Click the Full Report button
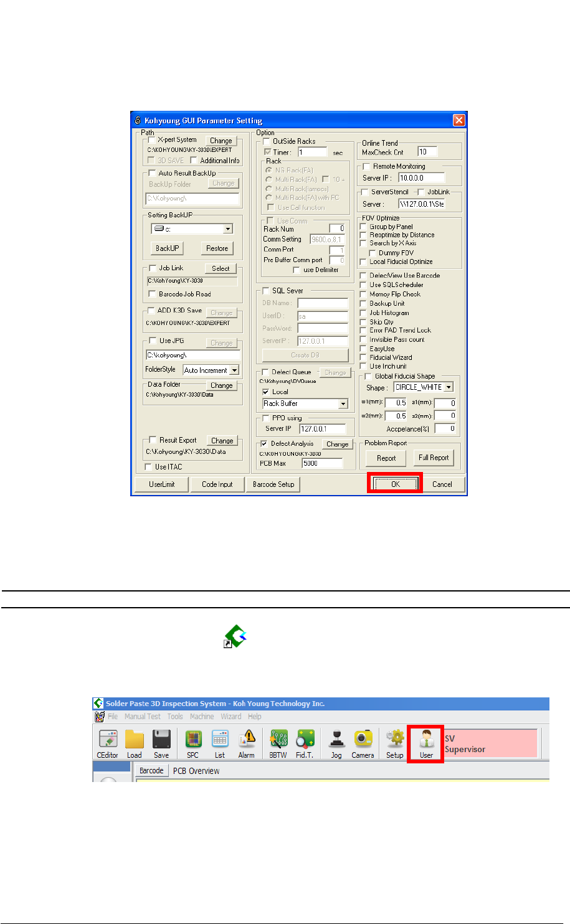The height and width of the screenshot is (924, 570). pos(434,458)
